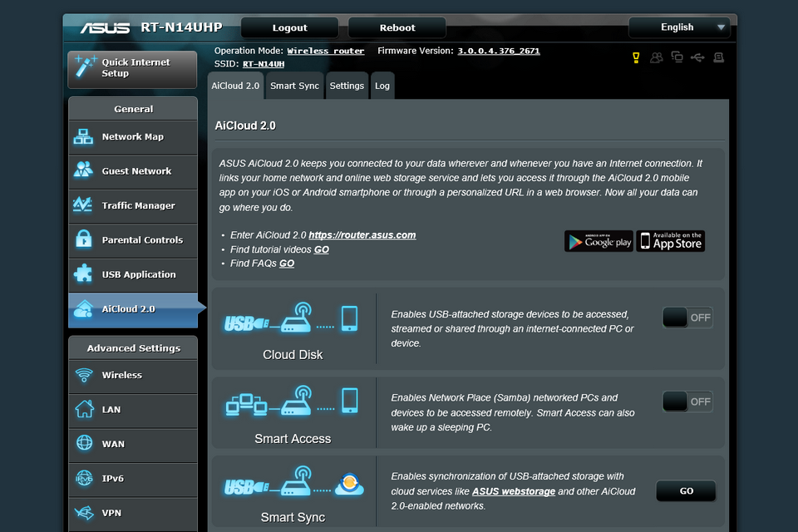Open USB Application from its puzzle icon
The image size is (798, 532).
[x=83, y=273]
